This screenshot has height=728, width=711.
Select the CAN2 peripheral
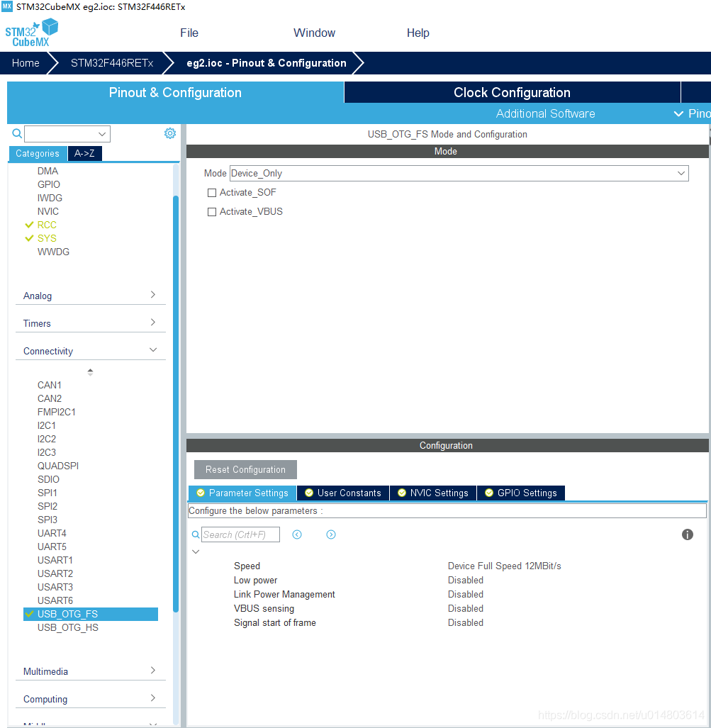click(x=49, y=398)
